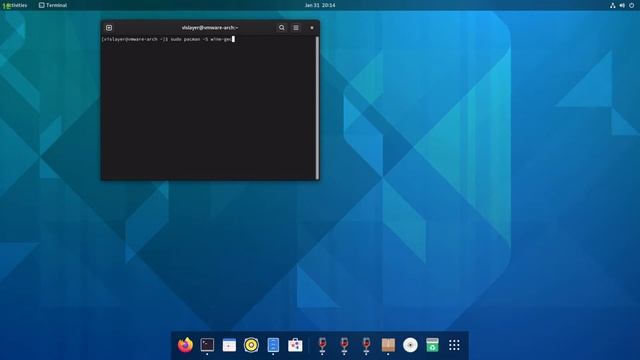Click the middle wine glass dock icon

point(344,345)
